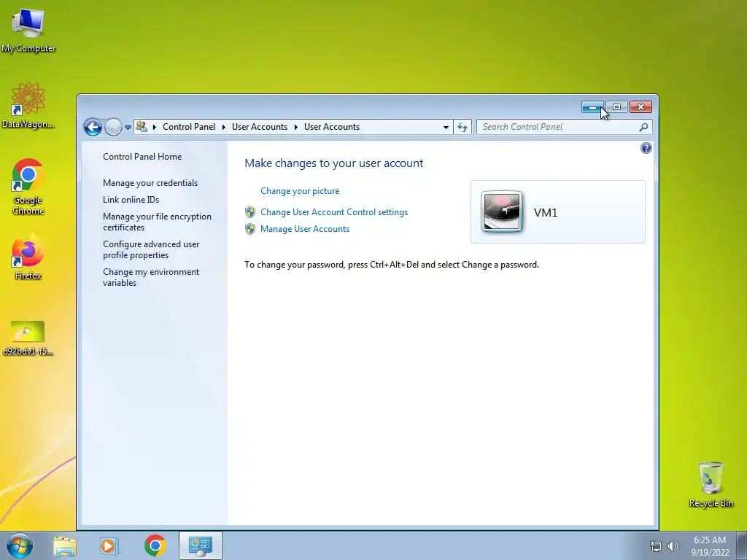The height and width of the screenshot is (560, 747).
Task: Select Firefox desktop shortcut
Action: click(x=28, y=257)
